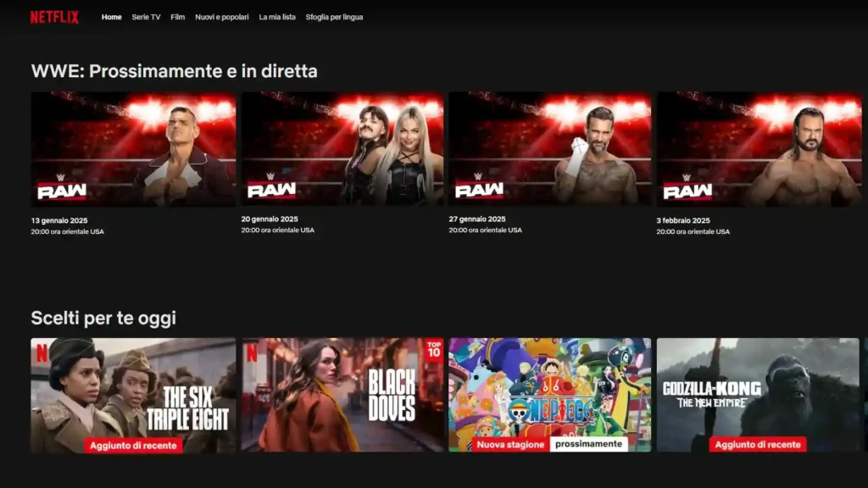Click the date text 27 gennaio 2025
Viewport: 868px width, 488px height.
tap(477, 219)
